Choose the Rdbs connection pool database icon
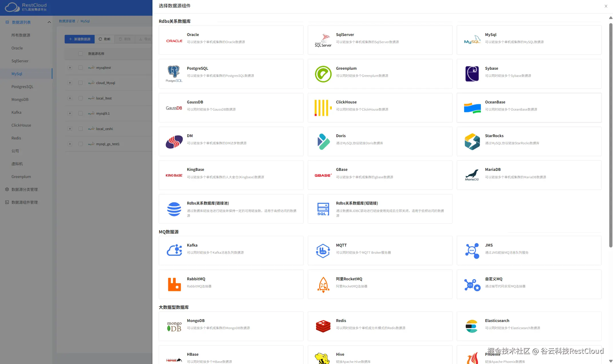The image size is (613, 364). (x=174, y=209)
